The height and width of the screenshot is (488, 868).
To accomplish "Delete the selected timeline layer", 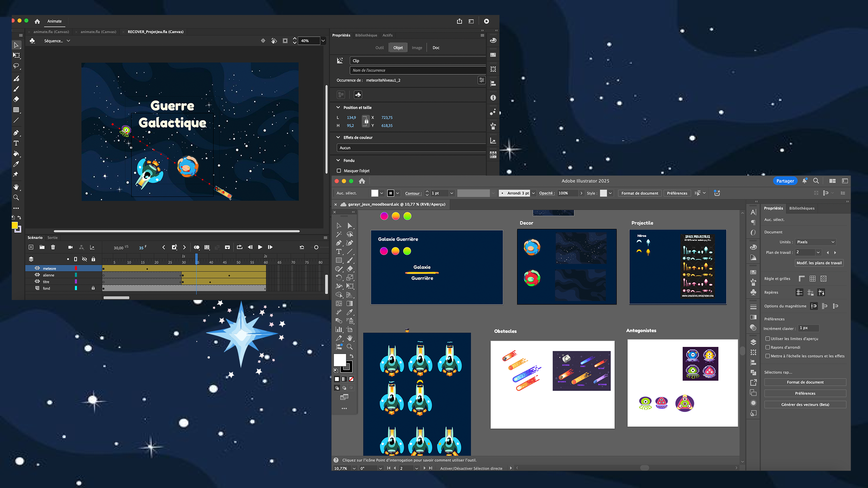I will [53, 247].
